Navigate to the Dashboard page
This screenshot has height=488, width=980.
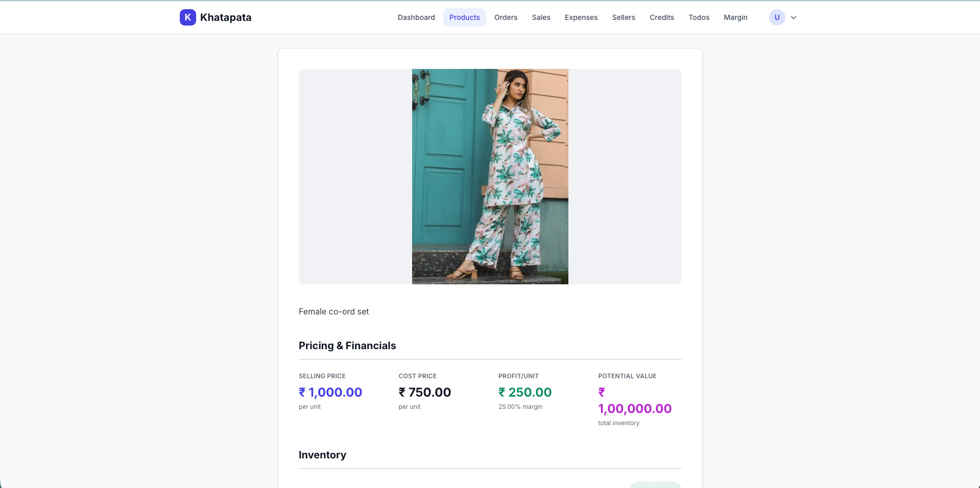pyautogui.click(x=416, y=17)
